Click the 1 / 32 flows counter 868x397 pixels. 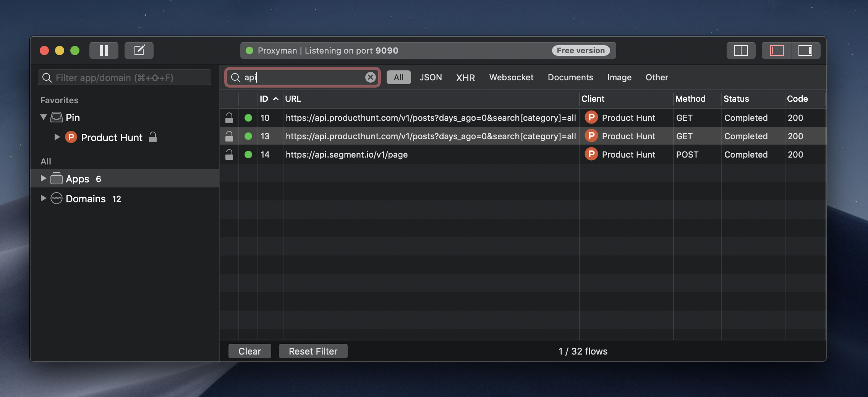[x=583, y=351]
